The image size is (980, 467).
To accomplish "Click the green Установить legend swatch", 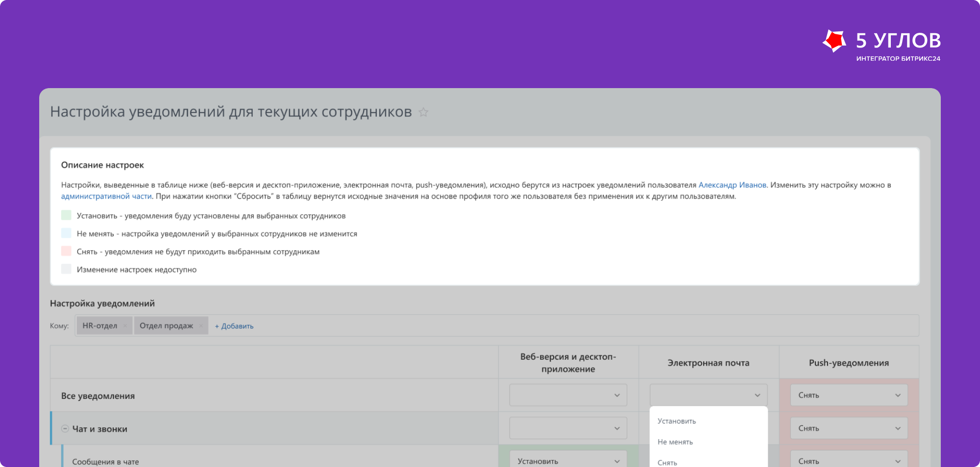I will click(x=66, y=215).
